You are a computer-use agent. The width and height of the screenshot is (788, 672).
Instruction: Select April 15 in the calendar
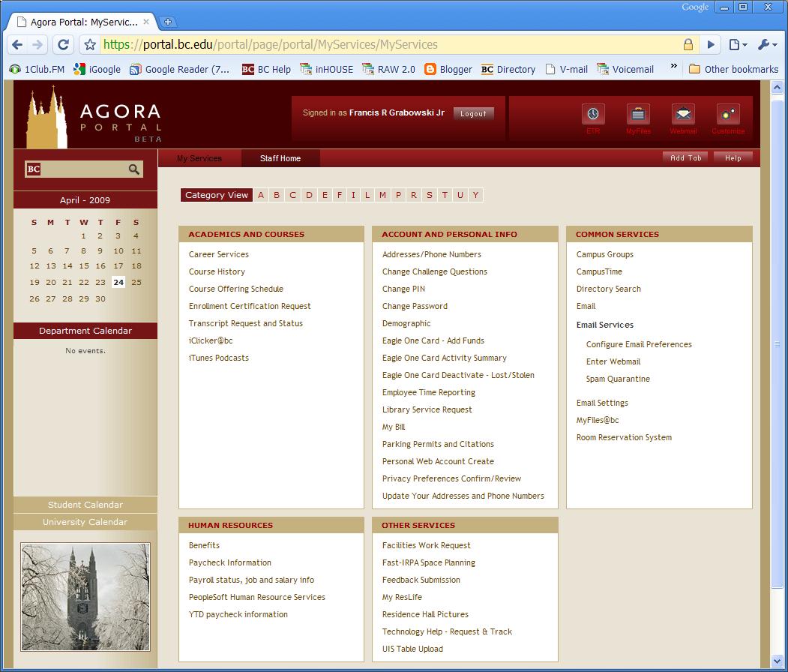pos(84,266)
